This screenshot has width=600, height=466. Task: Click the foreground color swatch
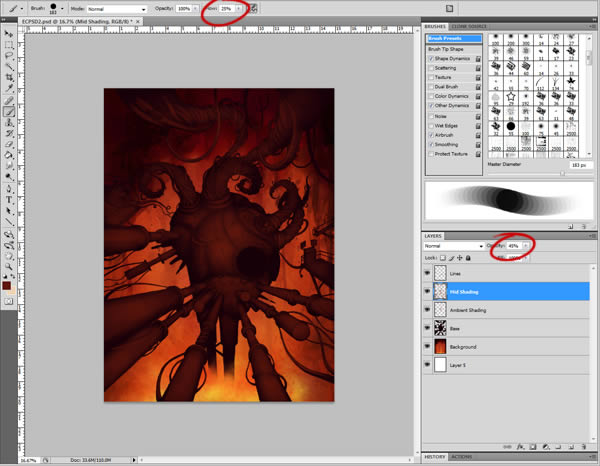(7, 285)
